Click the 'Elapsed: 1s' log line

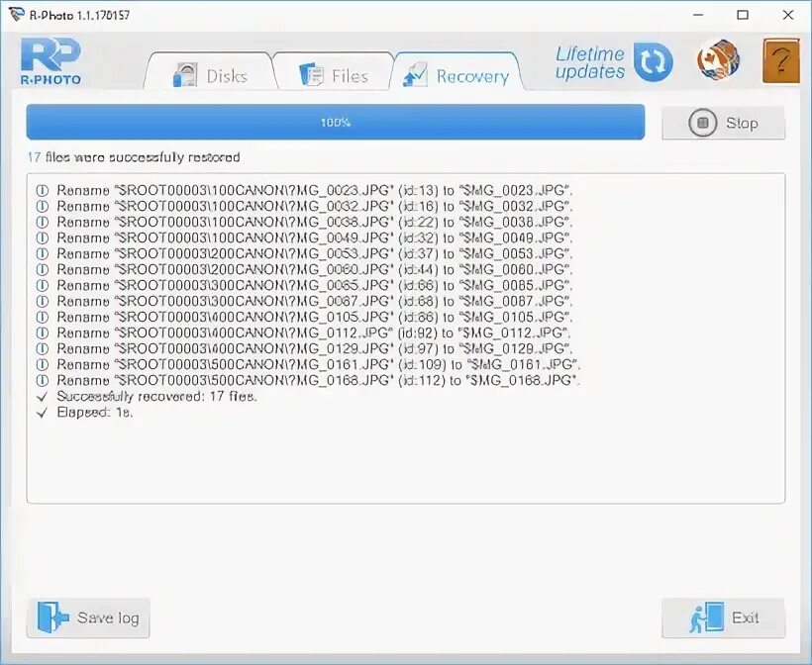(95, 413)
